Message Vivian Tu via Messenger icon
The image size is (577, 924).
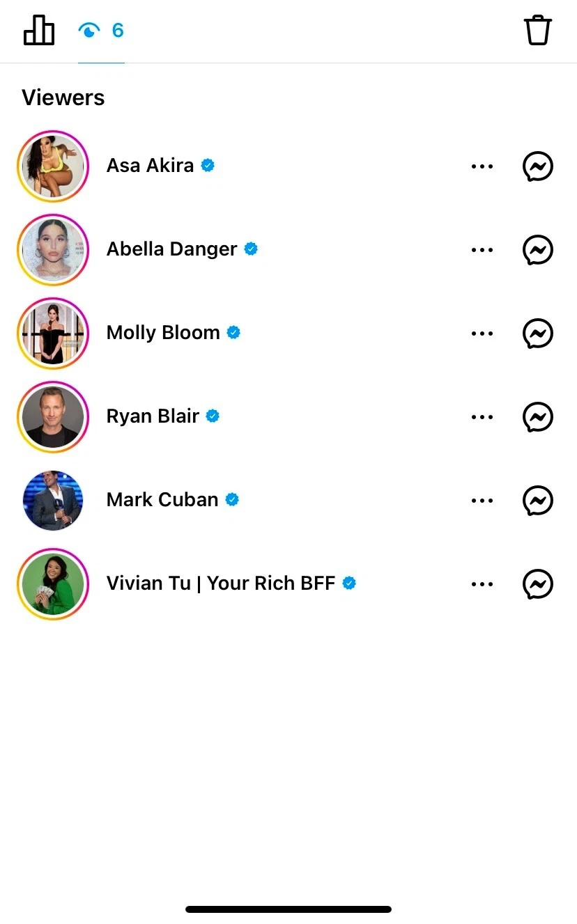(x=537, y=584)
